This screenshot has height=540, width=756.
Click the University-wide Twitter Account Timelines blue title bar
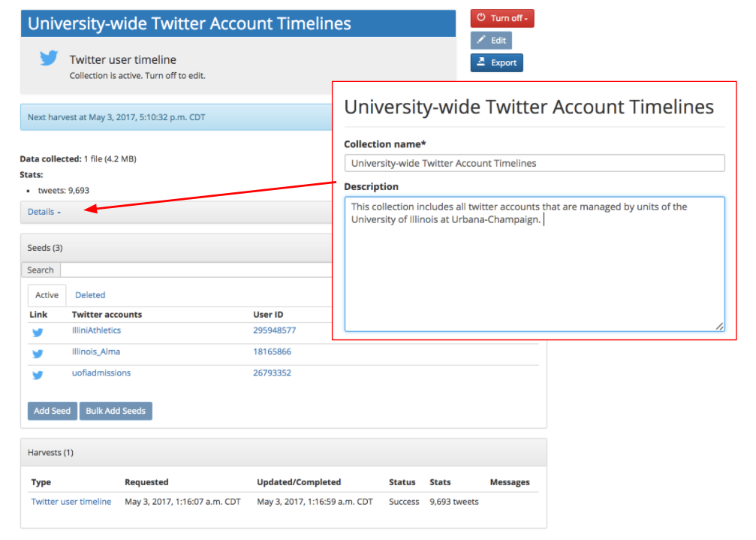coord(238,23)
